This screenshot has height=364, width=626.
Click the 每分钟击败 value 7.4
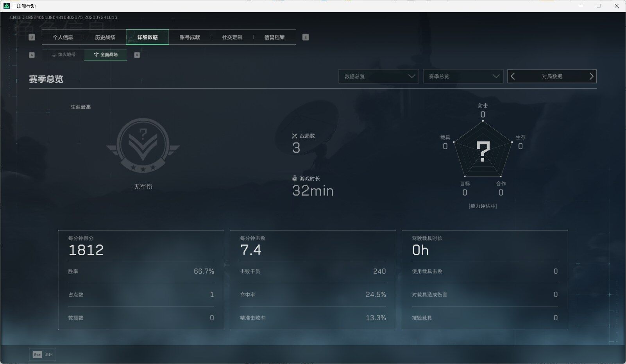click(x=250, y=250)
